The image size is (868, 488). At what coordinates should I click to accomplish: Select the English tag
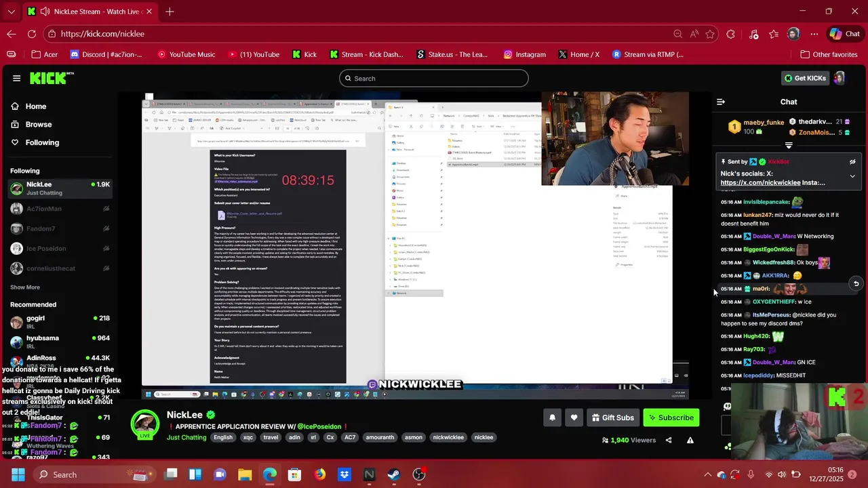tap(223, 437)
